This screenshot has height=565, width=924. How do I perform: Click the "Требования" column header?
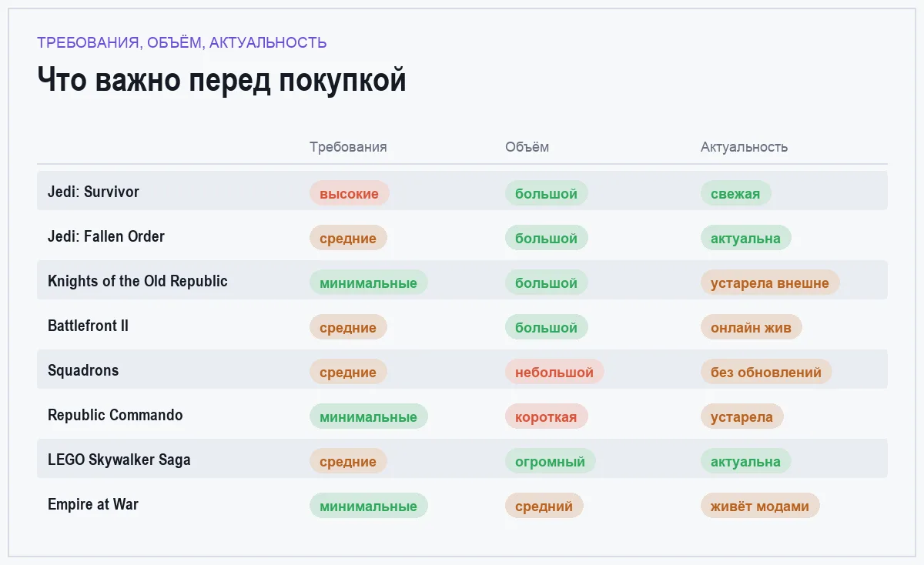(x=348, y=147)
